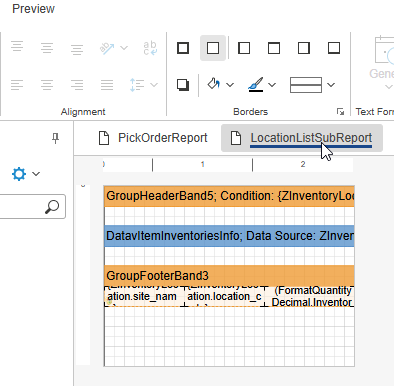
Task: Open text angle dropdown arrow
Action: 124,48
